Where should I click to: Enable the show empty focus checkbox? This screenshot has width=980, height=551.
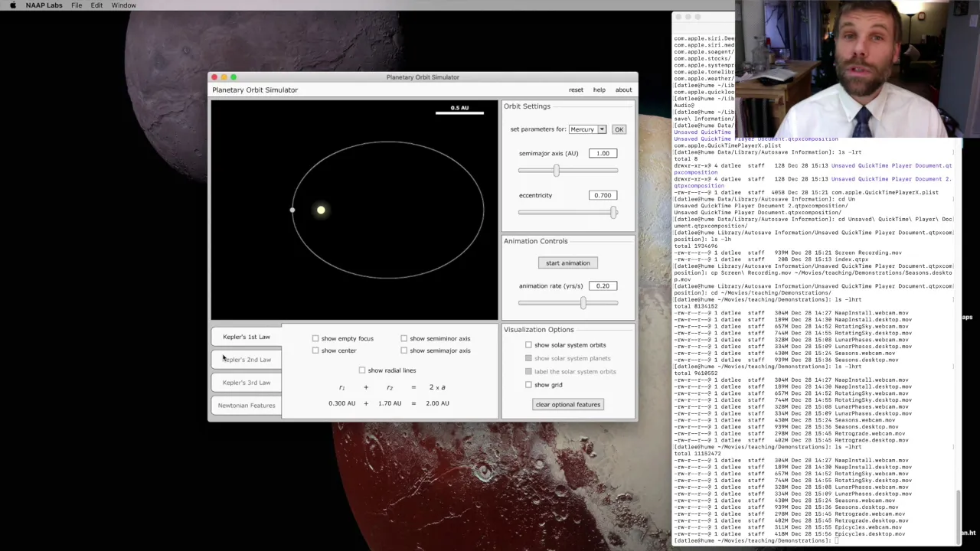point(315,338)
